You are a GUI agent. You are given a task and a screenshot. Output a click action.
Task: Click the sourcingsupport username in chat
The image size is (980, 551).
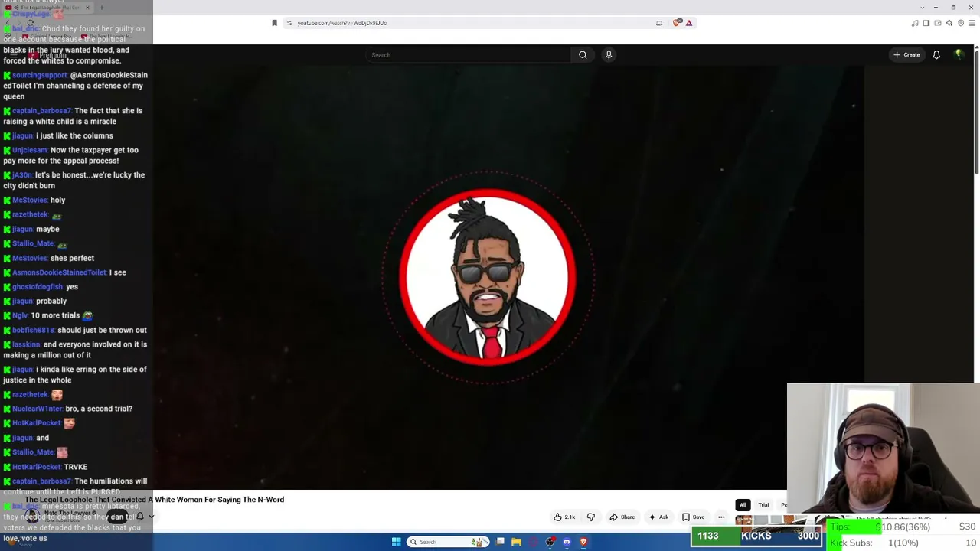coord(40,75)
